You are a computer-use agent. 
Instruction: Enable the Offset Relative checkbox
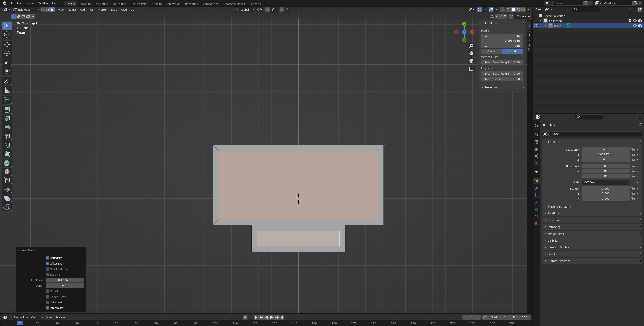pos(47,269)
